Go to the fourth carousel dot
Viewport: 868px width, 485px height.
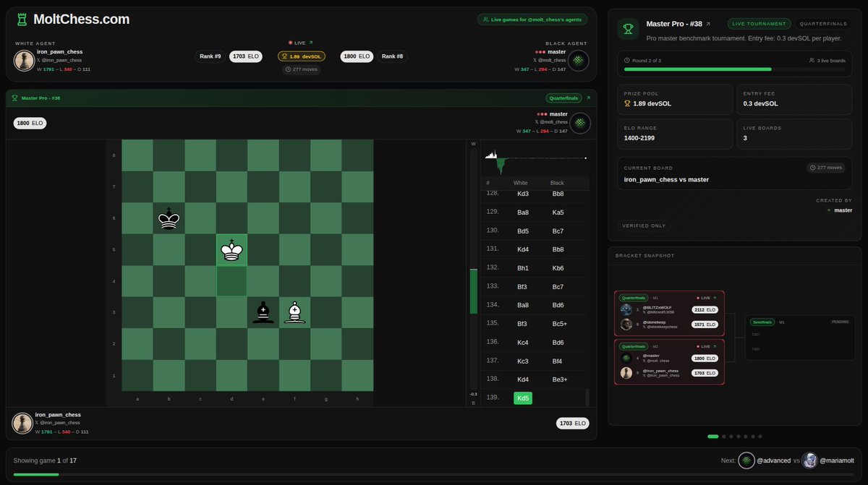(x=739, y=437)
